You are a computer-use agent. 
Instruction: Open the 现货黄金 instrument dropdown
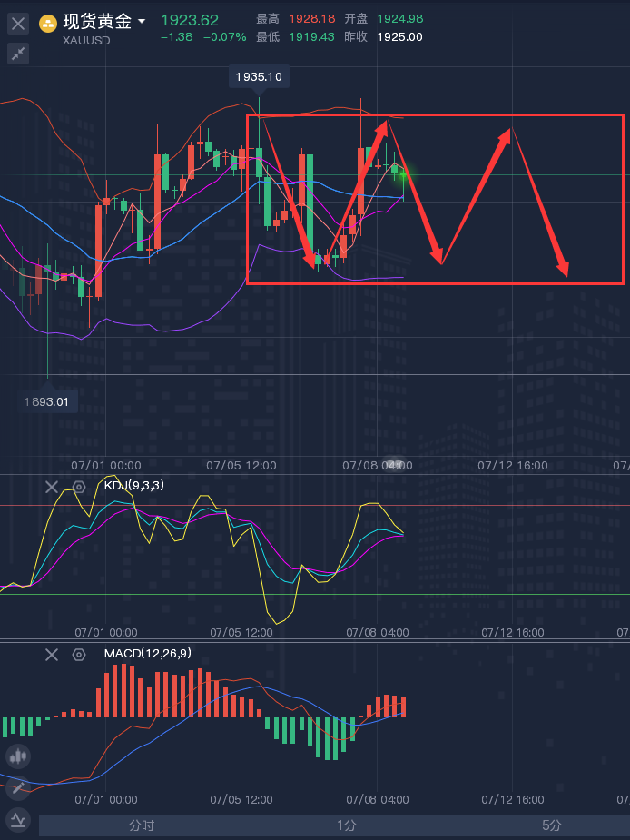point(142,21)
